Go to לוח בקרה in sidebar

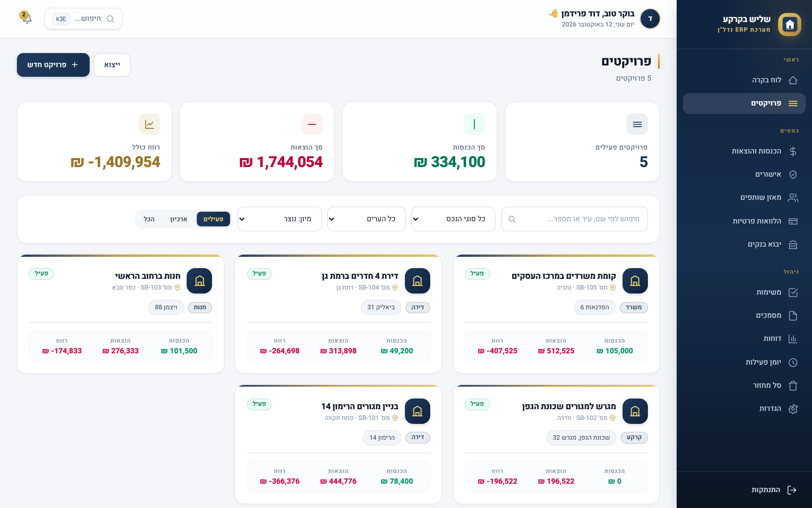click(x=744, y=80)
